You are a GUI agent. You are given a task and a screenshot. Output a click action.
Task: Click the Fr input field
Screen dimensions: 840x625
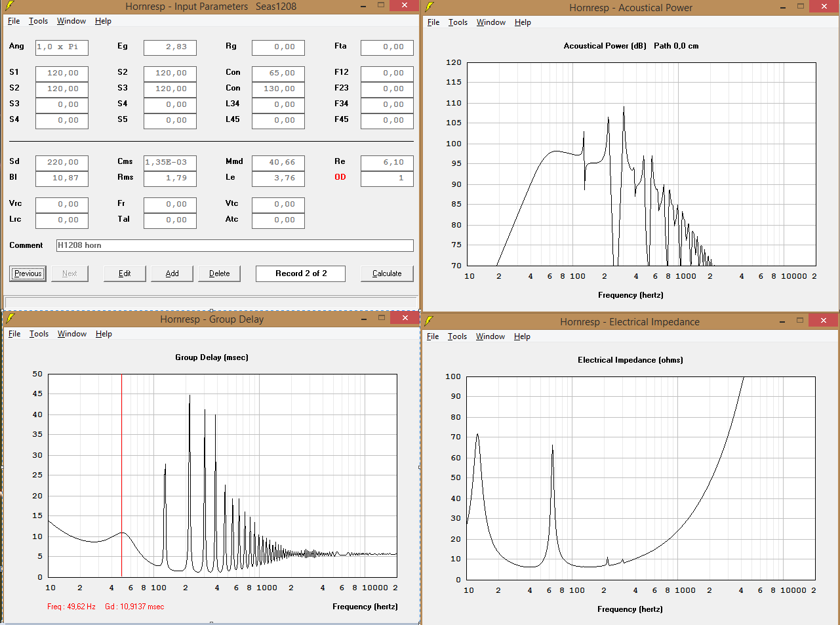point(170,205)
